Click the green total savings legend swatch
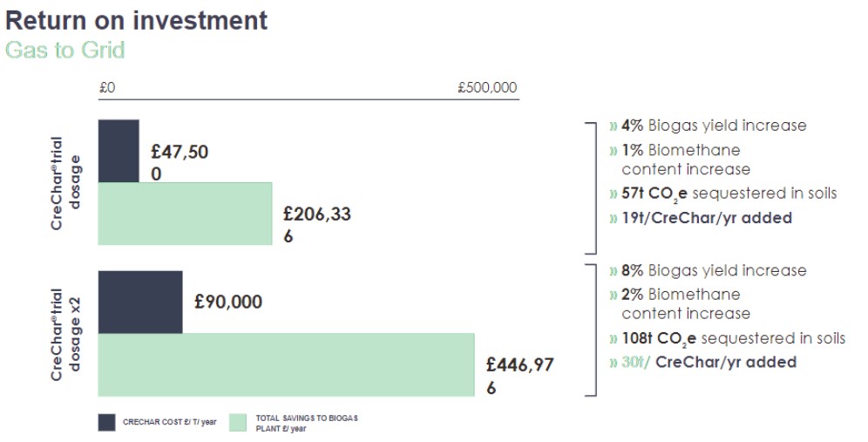 [x=237, y=423]
